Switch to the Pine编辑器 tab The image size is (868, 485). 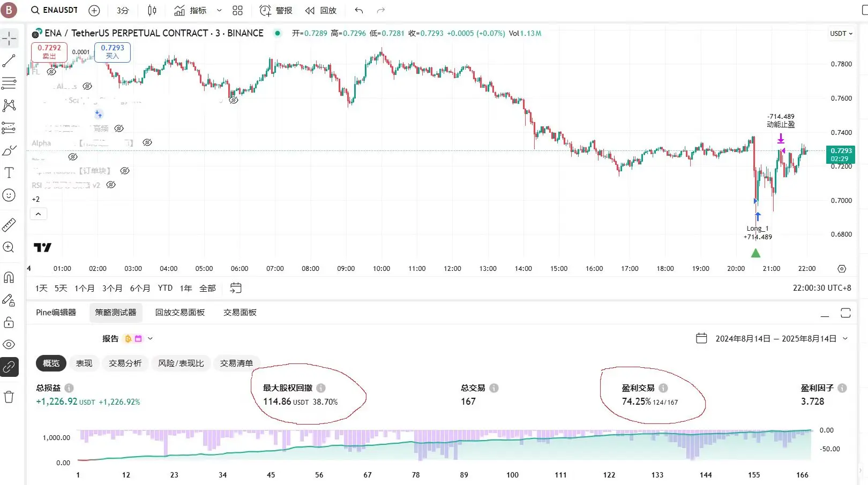(56, 312)
